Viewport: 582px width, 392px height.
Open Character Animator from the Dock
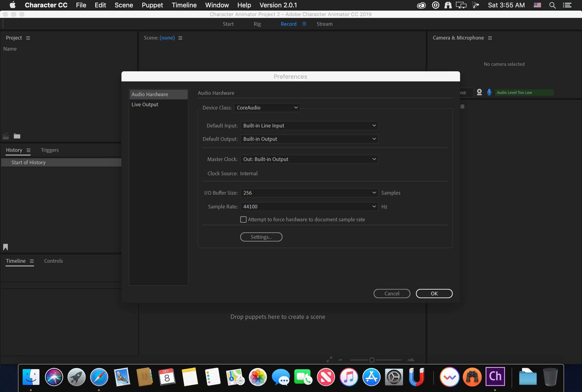pos(495,377)
